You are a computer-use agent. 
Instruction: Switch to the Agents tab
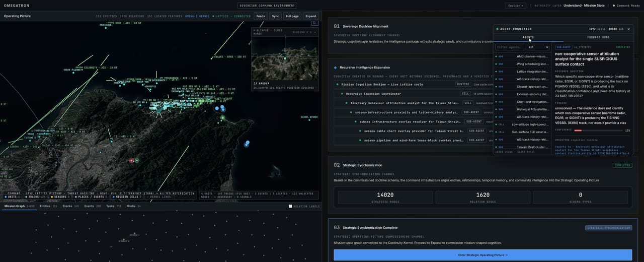point(528,37)
